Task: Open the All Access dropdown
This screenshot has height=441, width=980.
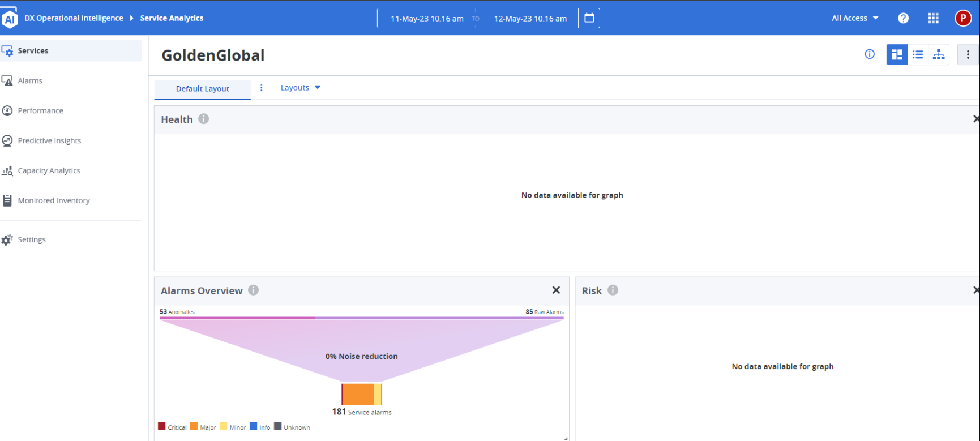Action: tap(855, 18)
